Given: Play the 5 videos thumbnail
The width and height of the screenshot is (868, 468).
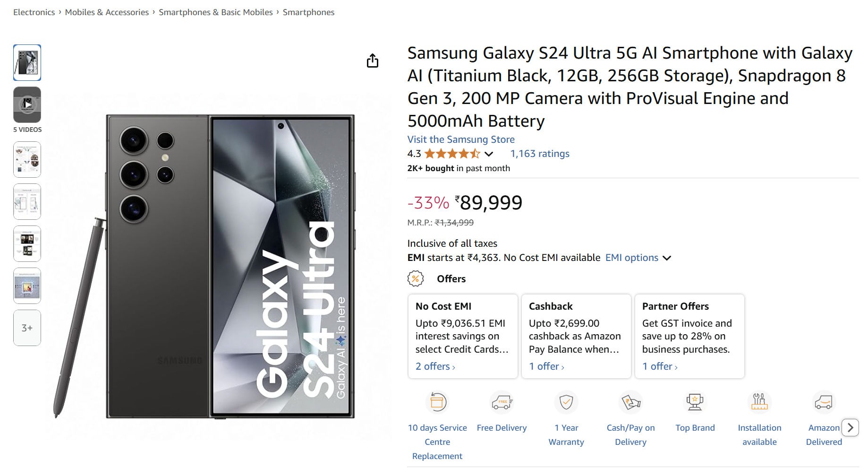Looking at the screenshot, I should pos(27,104).
